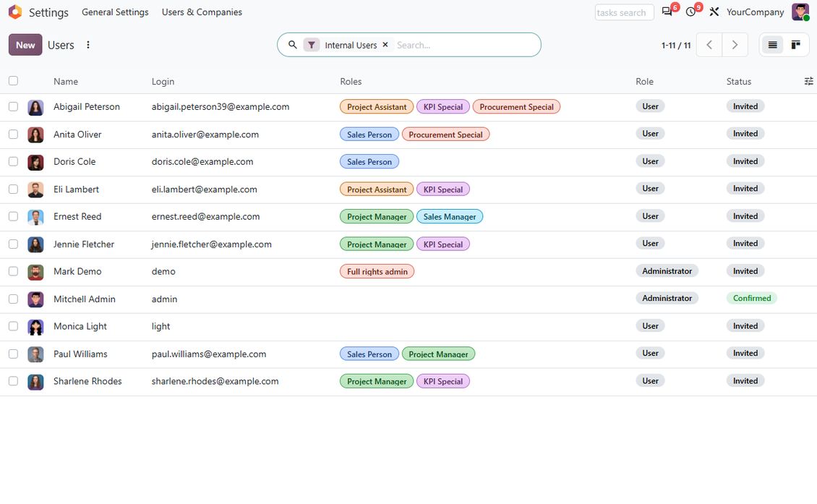Open the Users actions kebab menu

click(x=88, y=45)
